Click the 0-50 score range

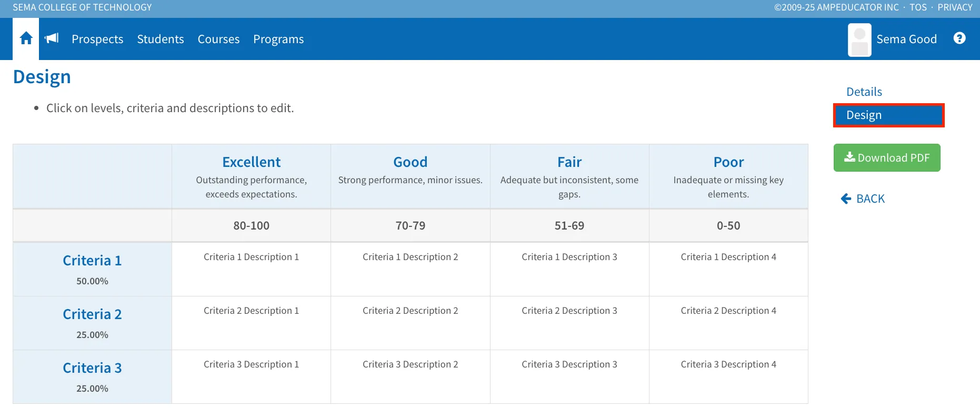tap(728, 225)
